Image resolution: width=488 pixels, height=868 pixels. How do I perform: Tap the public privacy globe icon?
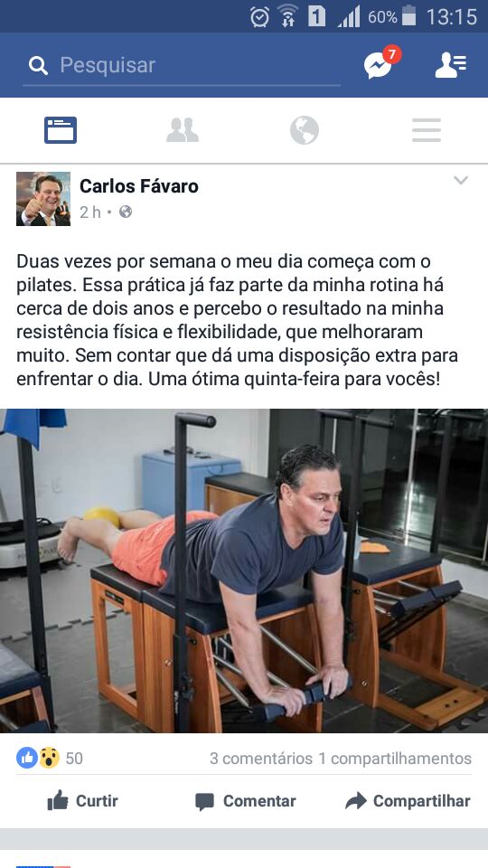click(x=126, y=212)
